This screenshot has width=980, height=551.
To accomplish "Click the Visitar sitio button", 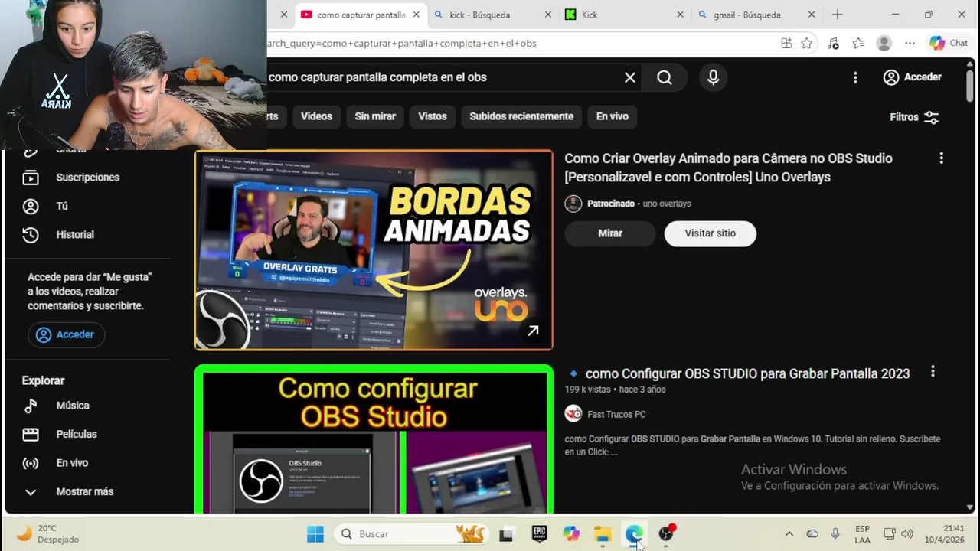I will pos(710,233).
